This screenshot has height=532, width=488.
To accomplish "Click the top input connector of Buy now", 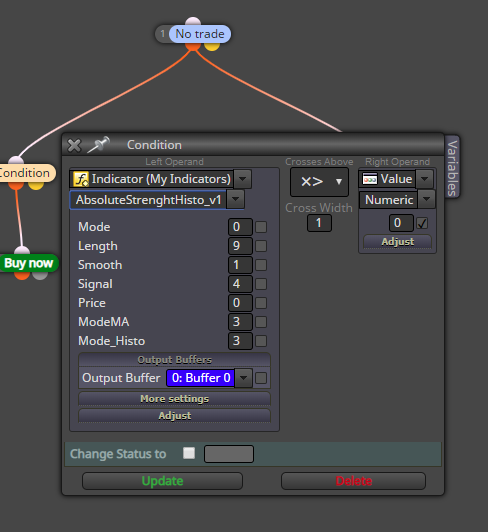I will pos(22,250).
